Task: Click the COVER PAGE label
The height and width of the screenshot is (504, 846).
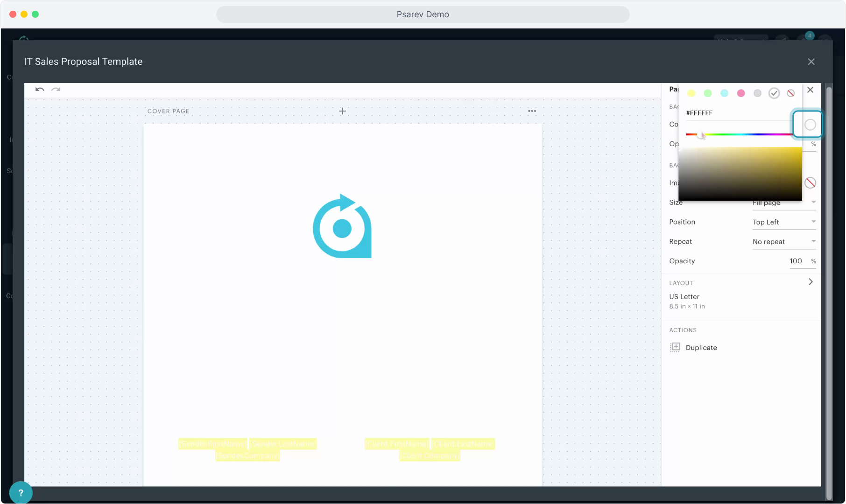Action: click(x=168, y=111)
